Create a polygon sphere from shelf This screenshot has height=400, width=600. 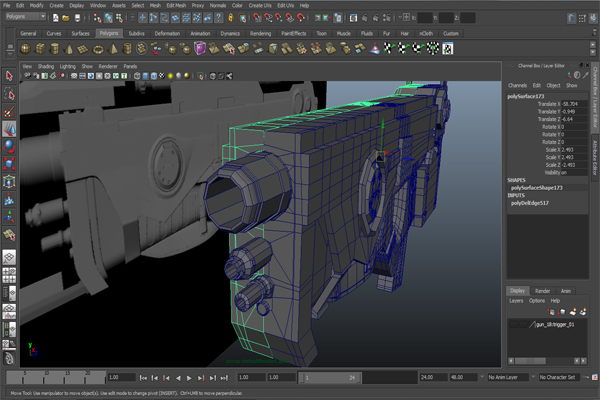click(x=26, y=49)
